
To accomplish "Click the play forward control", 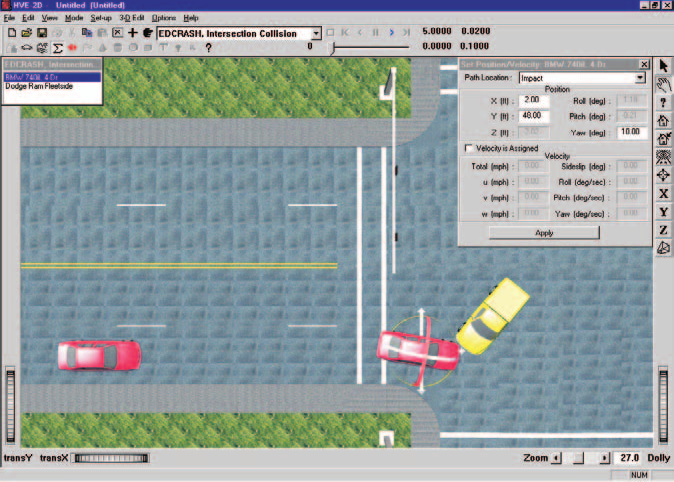I will [x=391, y=32].
